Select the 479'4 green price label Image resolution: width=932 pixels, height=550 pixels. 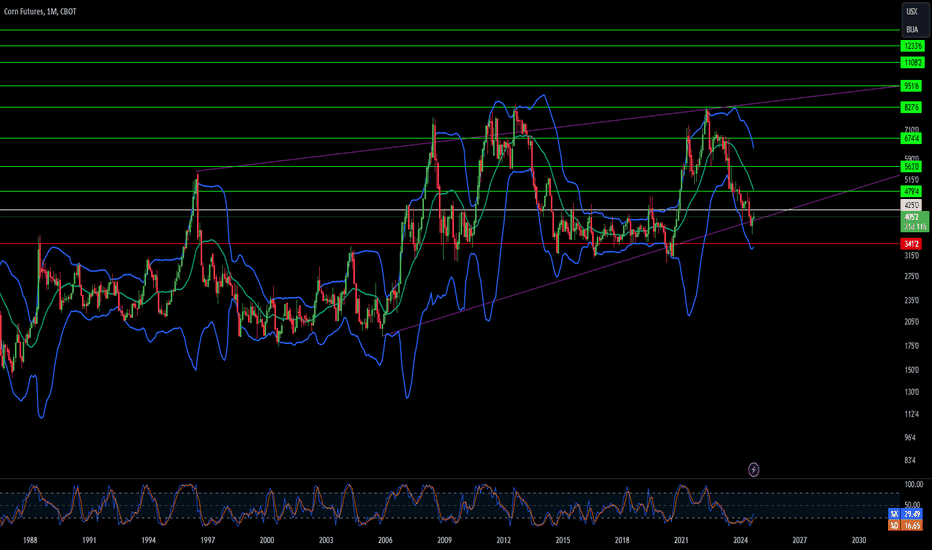(911, 191)
